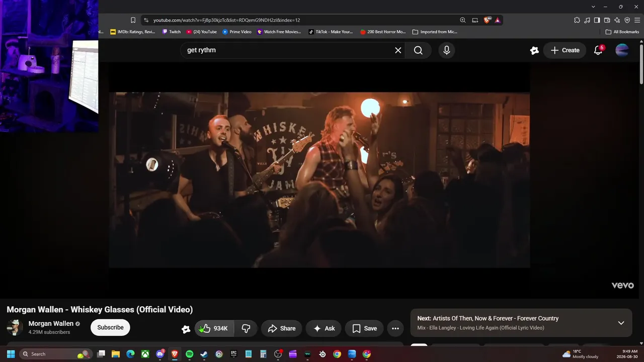
Task: Open Task View on taskbar
Action: coord(101,354)
